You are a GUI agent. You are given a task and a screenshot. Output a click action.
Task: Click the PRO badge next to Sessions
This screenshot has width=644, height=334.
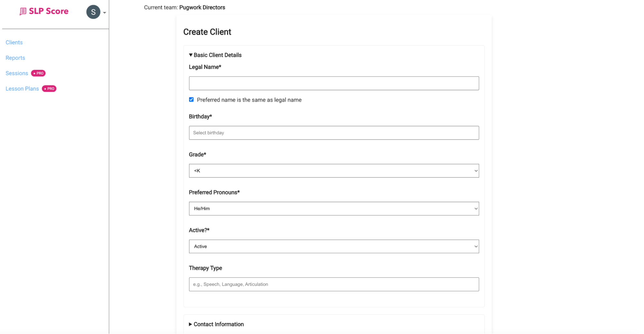38,73
